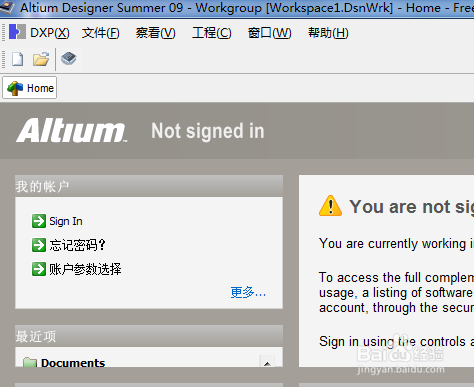Click the recent items scroll-up arrow

pyautogui.click(x=267, y=362)
